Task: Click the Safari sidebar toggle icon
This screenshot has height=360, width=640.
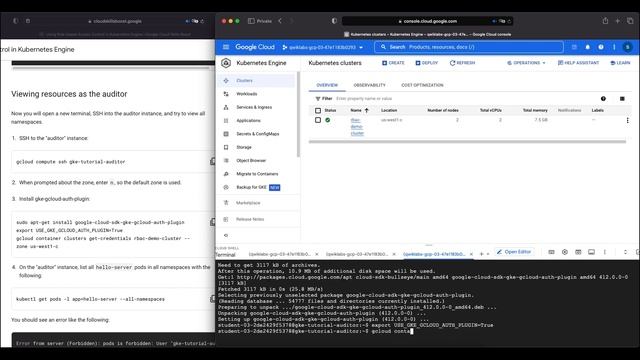Action: [251, 21]
